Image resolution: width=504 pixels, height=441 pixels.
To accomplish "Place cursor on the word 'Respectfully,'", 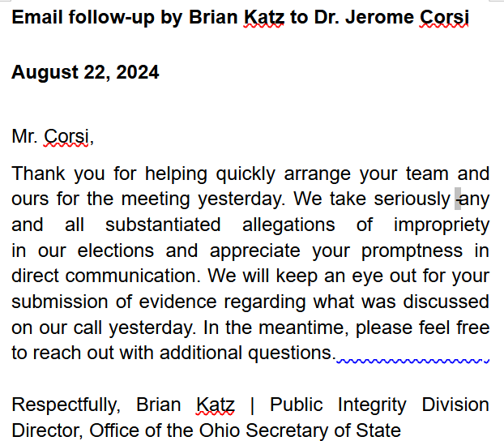I will click(66, 405).
